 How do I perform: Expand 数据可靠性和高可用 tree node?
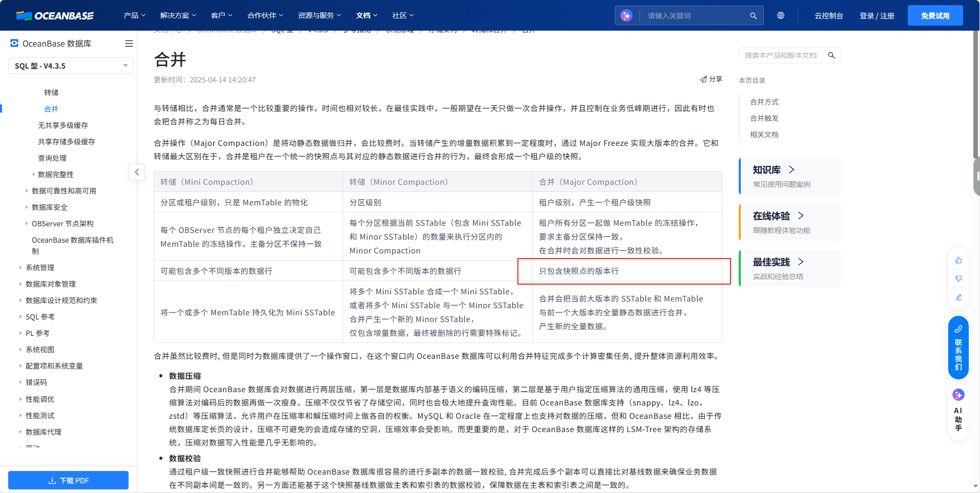(27, 191)
